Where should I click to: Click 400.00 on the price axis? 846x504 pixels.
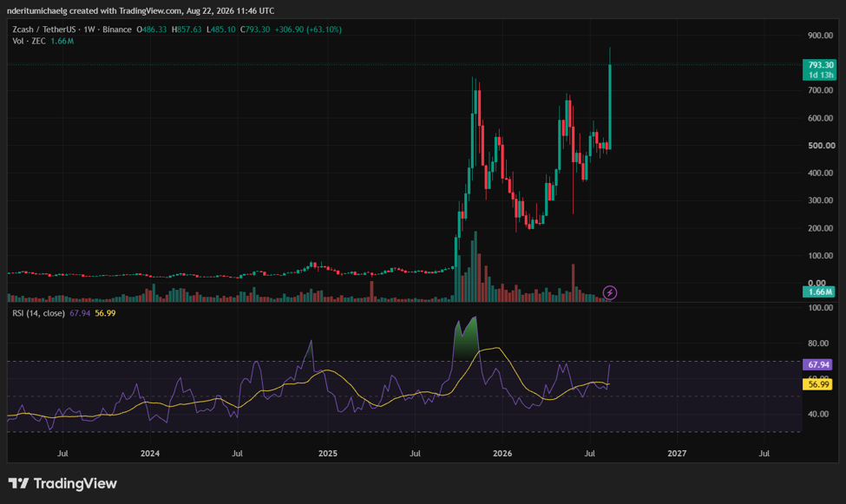[x=821, y=173]
